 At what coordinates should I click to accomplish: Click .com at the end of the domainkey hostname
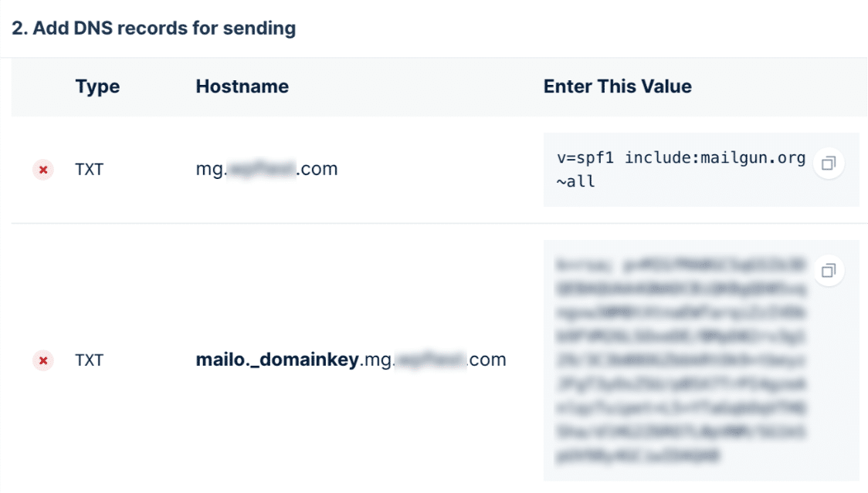pos(486,360)
